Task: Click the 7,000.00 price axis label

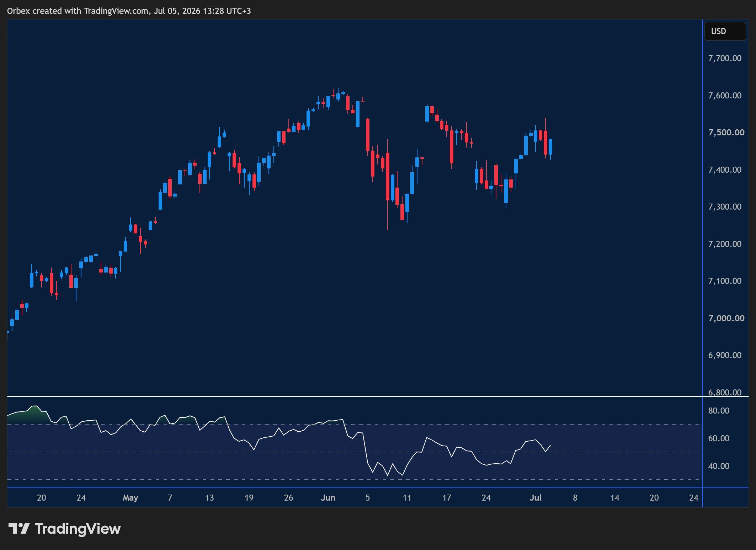Action: [726, 318]
